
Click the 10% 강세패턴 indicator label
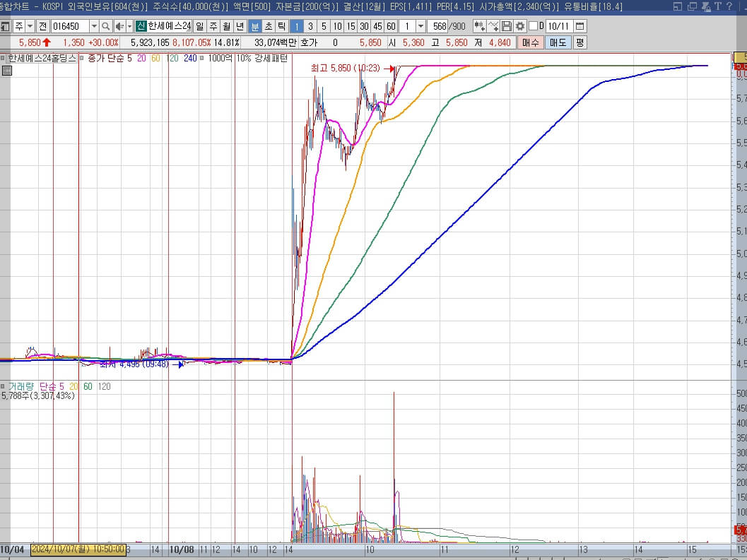tap(262, 58)
